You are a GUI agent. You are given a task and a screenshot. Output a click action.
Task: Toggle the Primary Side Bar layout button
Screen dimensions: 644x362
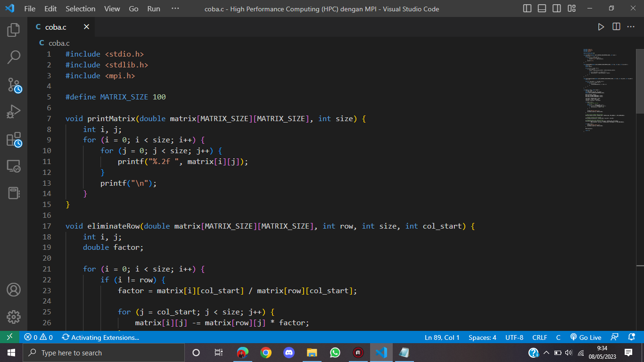tap(528, 8)
